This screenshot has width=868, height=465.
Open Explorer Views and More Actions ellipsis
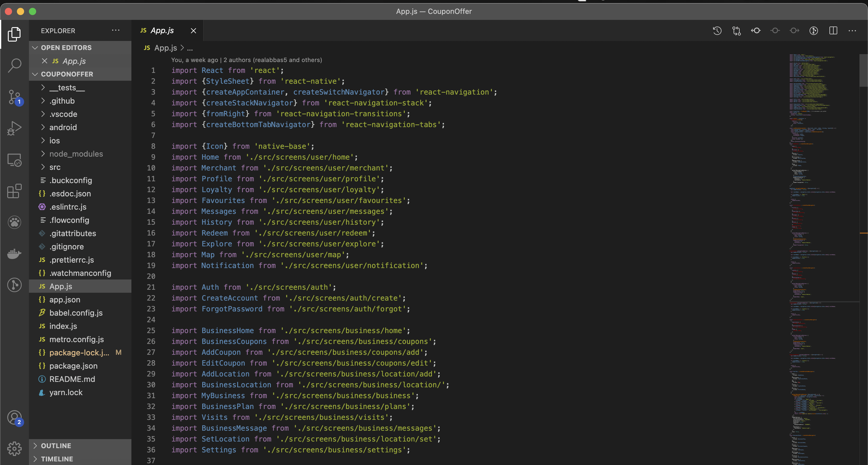click(115, 30)
